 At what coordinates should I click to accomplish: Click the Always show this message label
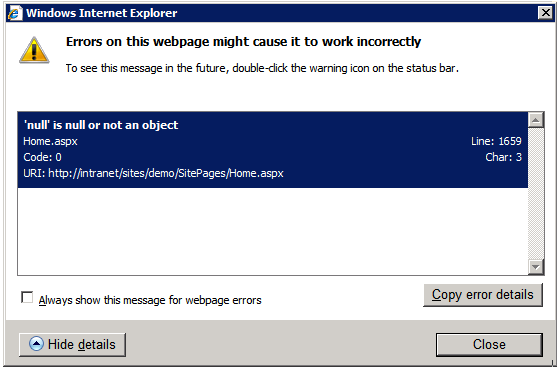(x=150, y=300)
